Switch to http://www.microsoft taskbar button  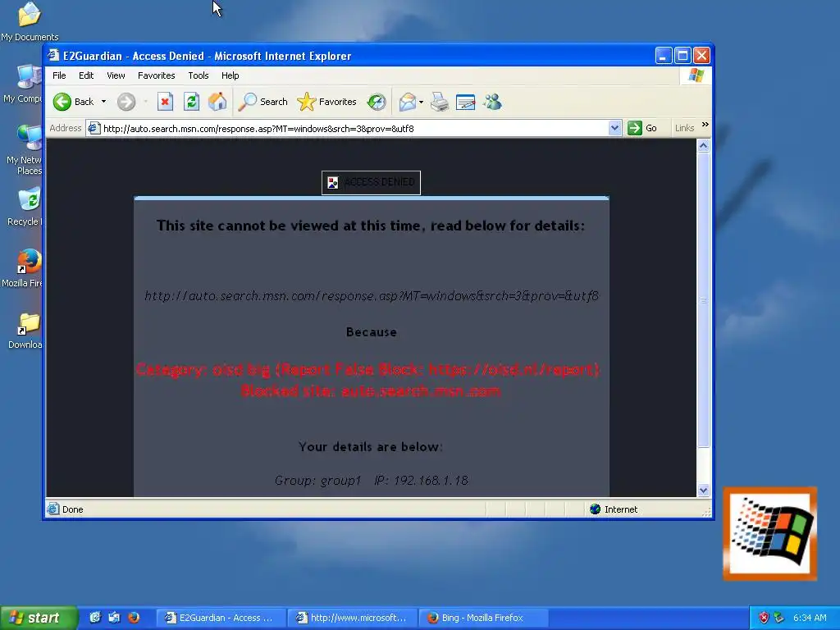coord(353,618)
